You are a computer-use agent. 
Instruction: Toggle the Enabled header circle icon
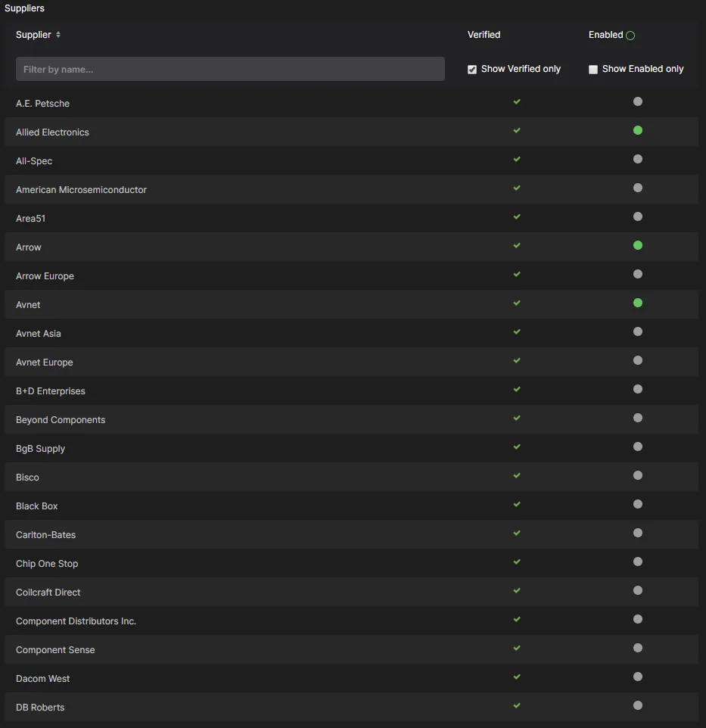630,36
